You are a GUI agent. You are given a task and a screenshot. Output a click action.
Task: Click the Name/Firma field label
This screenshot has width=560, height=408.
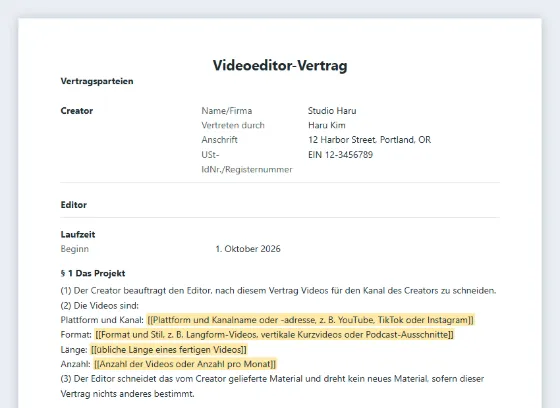227,111
